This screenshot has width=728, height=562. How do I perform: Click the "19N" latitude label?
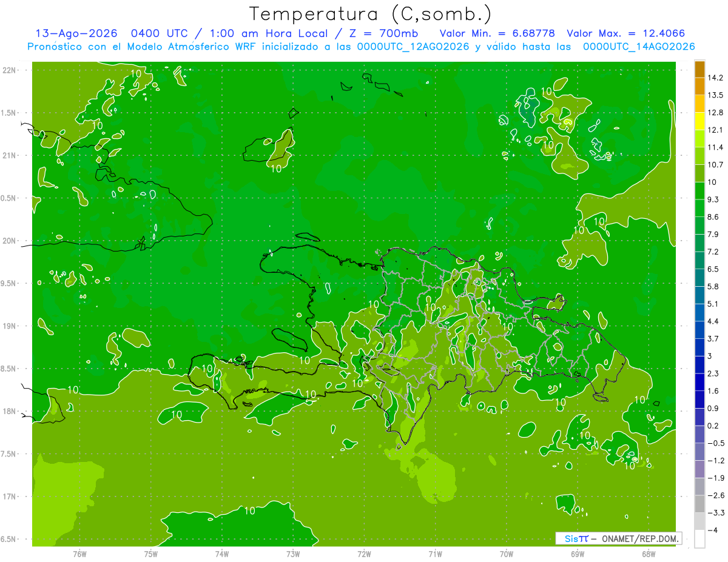pos(10,326)
